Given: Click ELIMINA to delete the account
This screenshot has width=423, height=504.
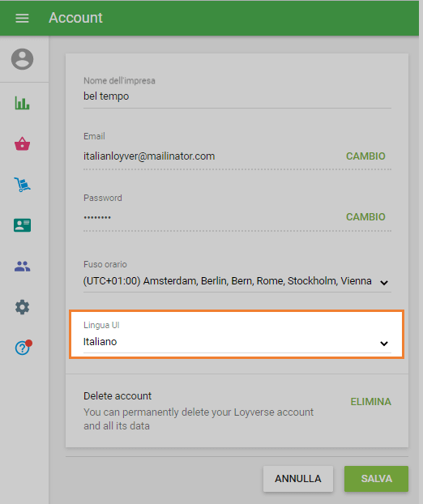Looking at the screenshot, I should 370,402.
